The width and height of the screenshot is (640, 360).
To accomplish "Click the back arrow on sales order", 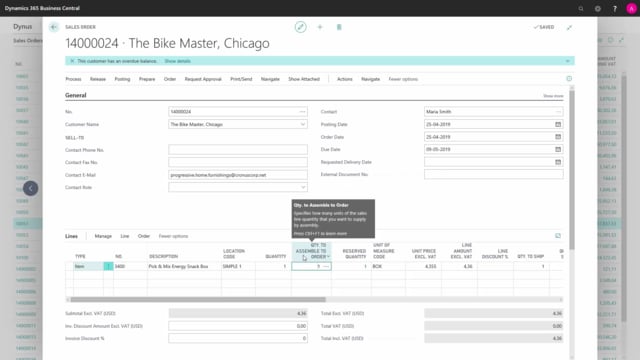I will point(54,27).
